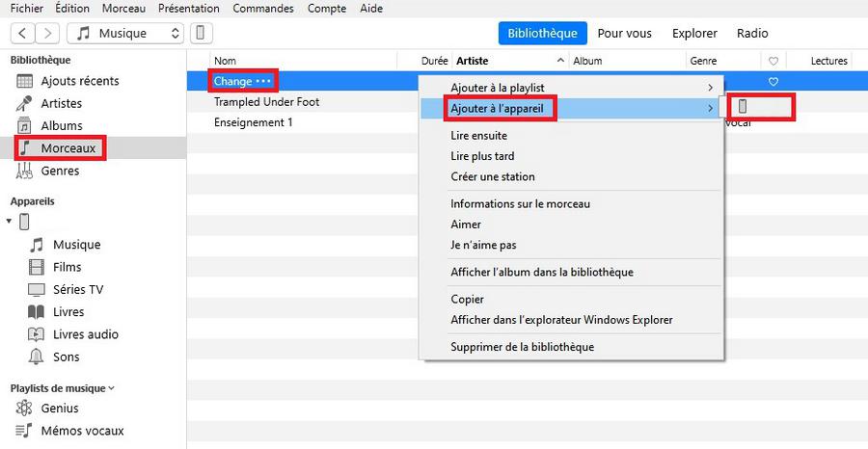Open the Musique media type dropdown

tap(125, 33)
